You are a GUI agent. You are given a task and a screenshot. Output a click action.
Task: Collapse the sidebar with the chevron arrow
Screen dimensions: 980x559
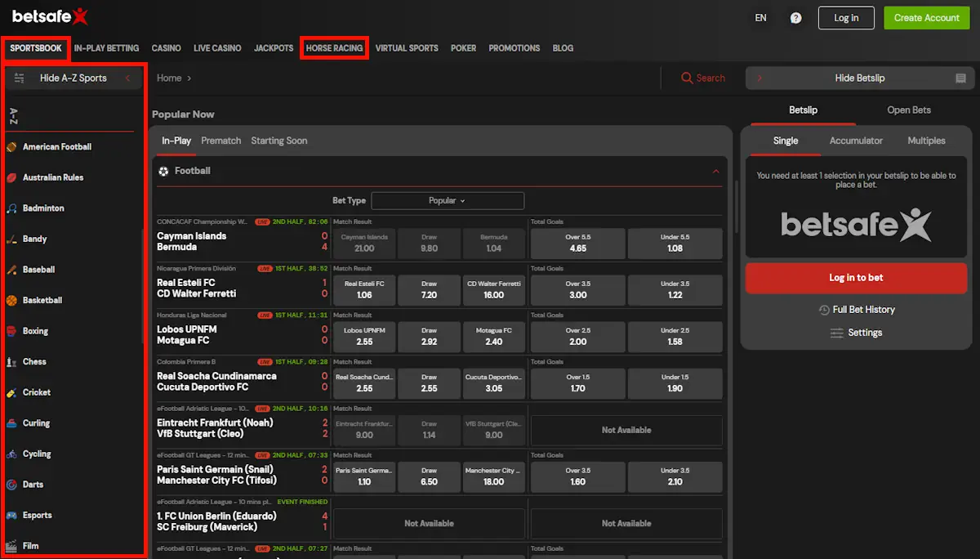(127, 78)
